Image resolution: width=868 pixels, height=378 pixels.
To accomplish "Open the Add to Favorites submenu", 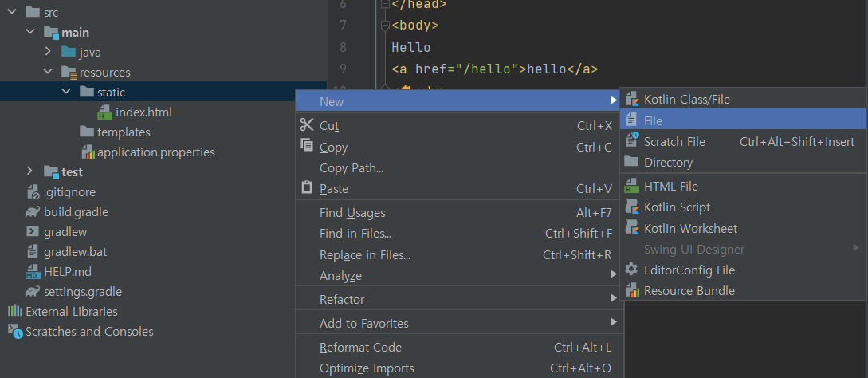I will click(x=458, y=323).
